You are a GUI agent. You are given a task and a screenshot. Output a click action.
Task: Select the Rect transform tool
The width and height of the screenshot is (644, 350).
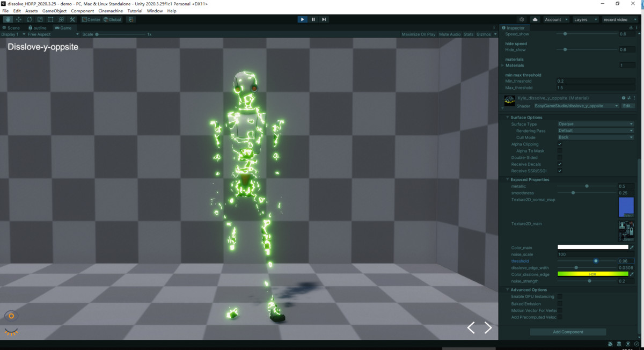[x=50, y=19]
